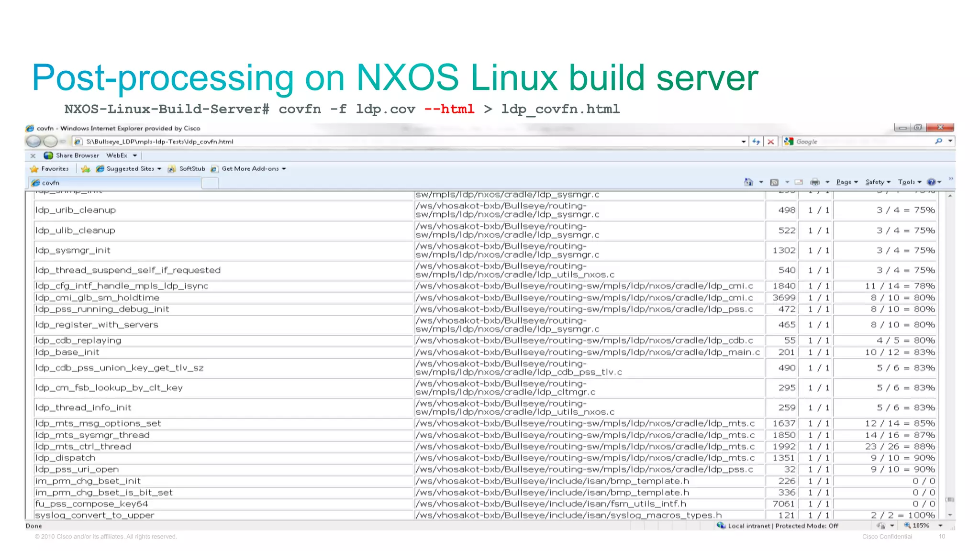The height and width of the screenshot is (551, 980).
Task: Expand Get More Add-ons dropdown
Action: click(x=284, y=169)
